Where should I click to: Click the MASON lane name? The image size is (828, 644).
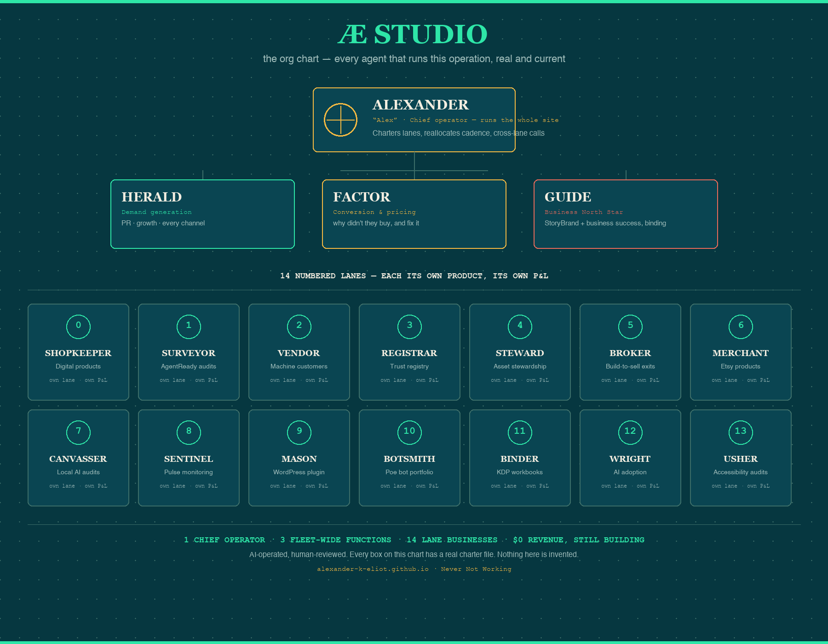point(299,459)
